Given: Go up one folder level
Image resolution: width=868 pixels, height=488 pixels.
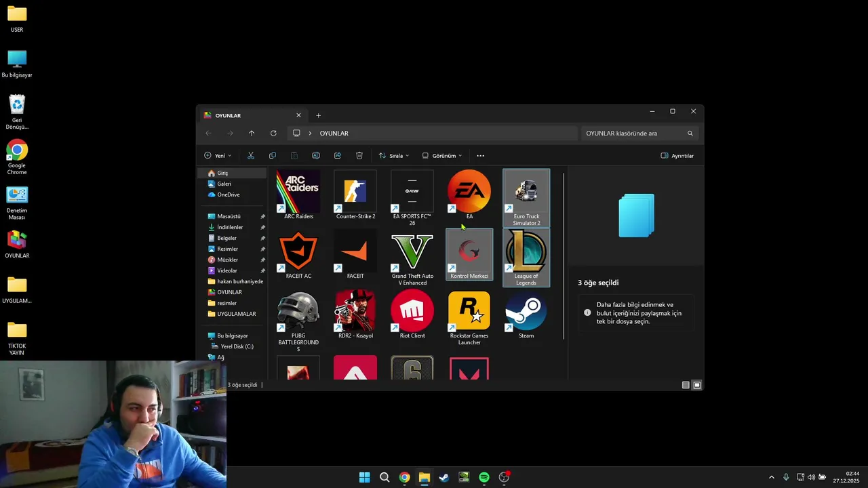Looking at the screenshot, I should [252, 133].
